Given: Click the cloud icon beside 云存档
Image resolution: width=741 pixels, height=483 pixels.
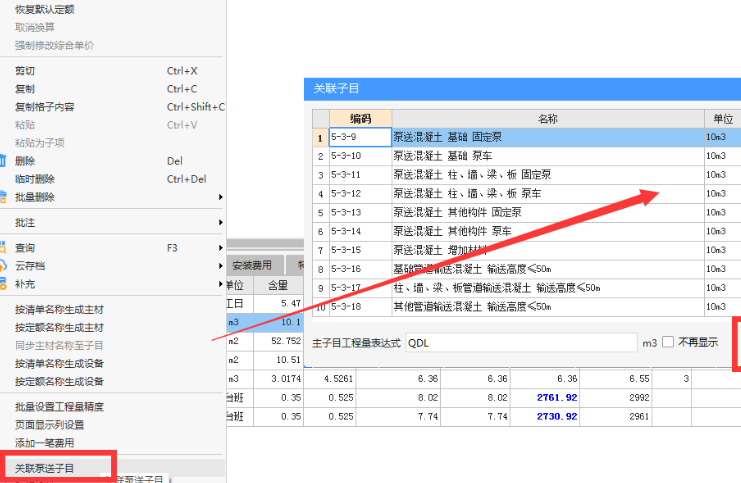Looking at the screenshot, I should click(x=2, y=266).
